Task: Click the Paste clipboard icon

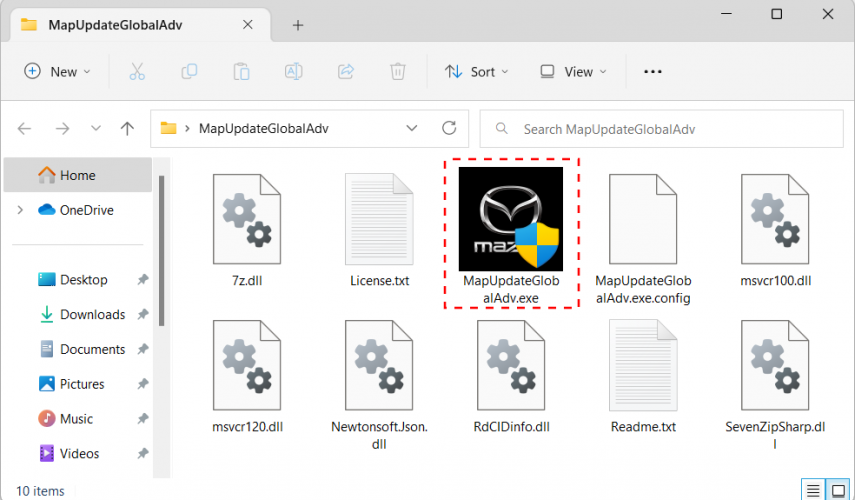Action: click(241, 72)
